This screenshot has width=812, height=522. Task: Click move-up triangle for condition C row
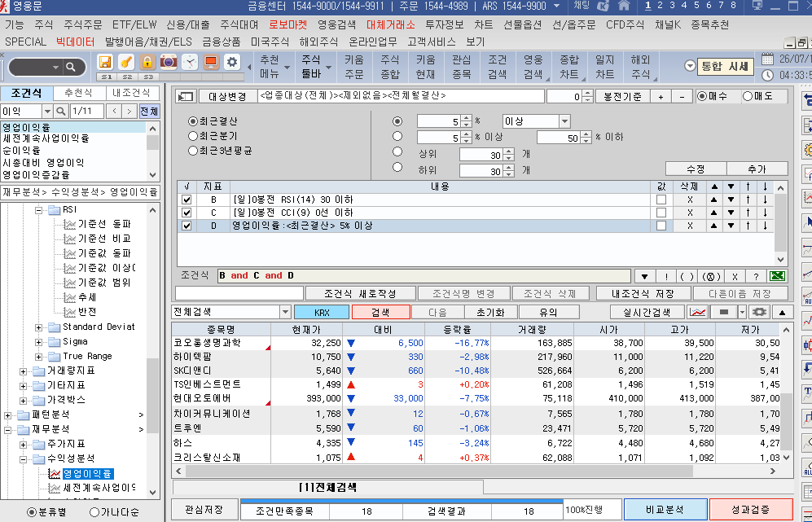coord(713,213)
